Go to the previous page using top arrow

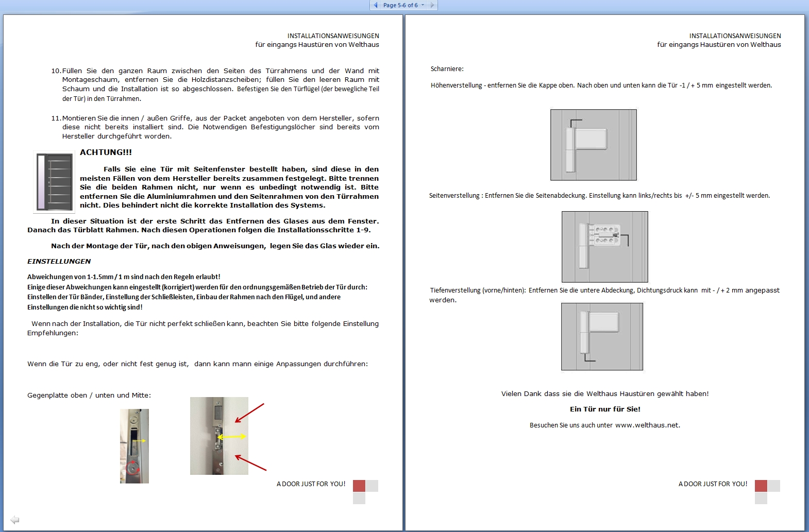point(376,5)
